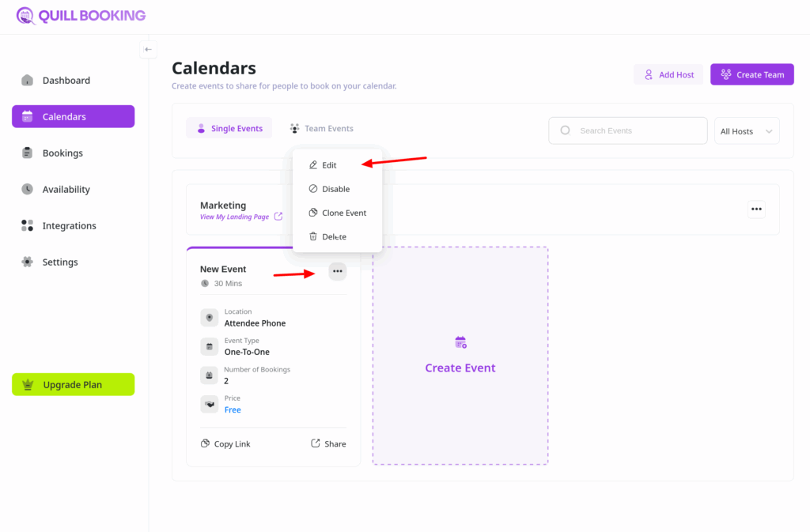Click the magnifier icon in Search Events
Image resolution: width=810 pixels, height=532 pixels.
point(565,130)
